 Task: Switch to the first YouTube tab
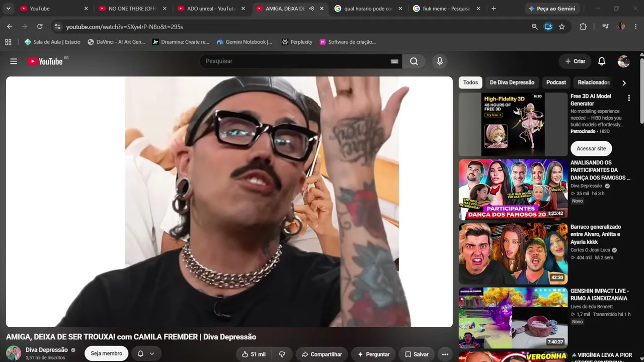pos(52,9)
